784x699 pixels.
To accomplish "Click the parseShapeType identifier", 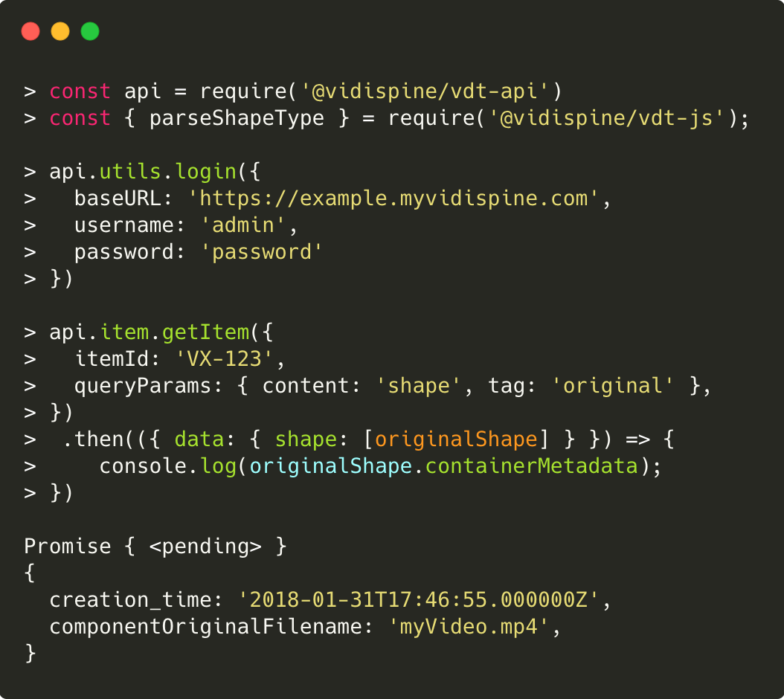I will (237, 118).
